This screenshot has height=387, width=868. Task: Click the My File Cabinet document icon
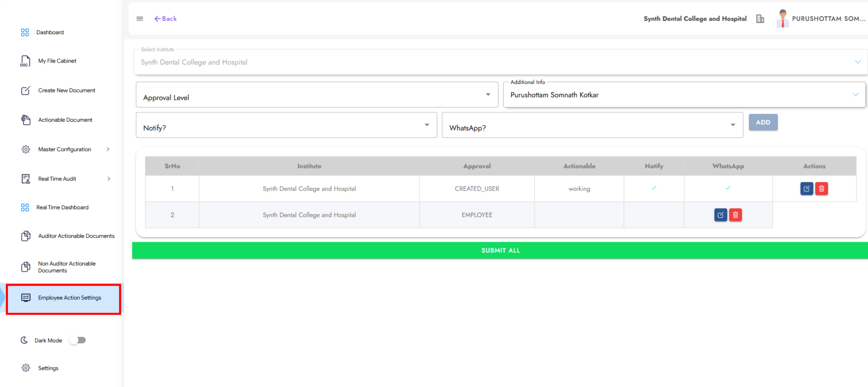pyautogui.click(x=25, y=61)
